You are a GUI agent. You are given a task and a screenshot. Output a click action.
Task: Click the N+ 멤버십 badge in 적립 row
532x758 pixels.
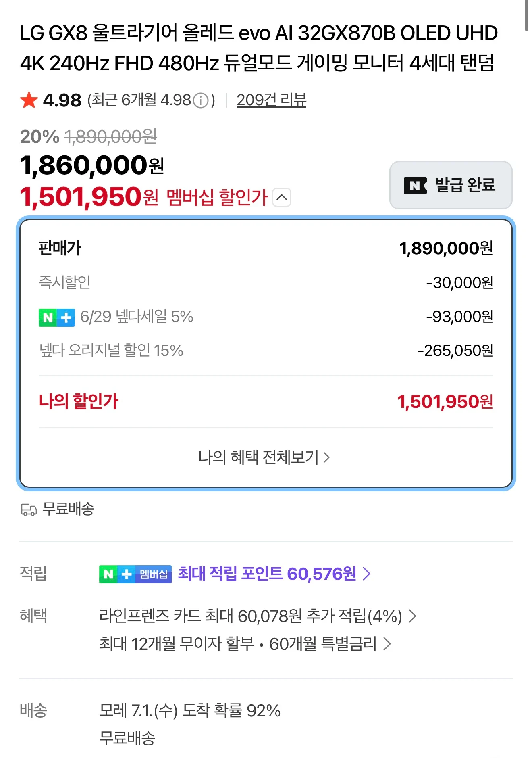click(x=135, y=574)
